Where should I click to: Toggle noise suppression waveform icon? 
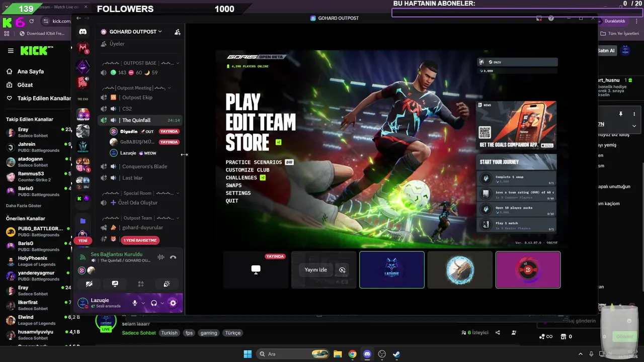coord(161,257)
